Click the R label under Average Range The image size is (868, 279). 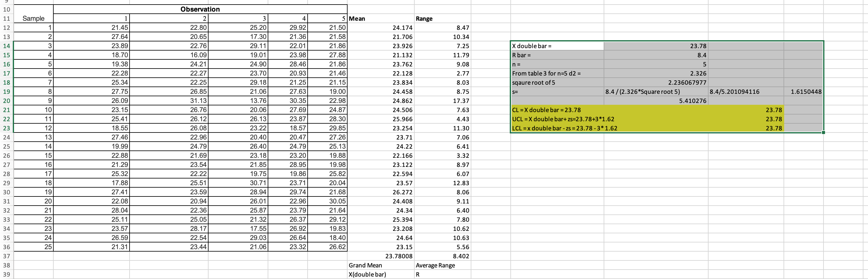coord(442,274)
